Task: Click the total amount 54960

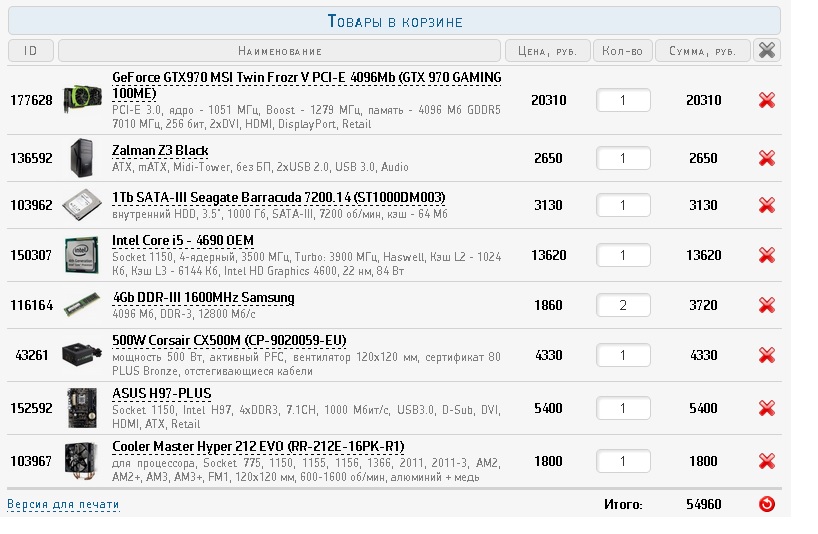Action: [x=704, y=504]
